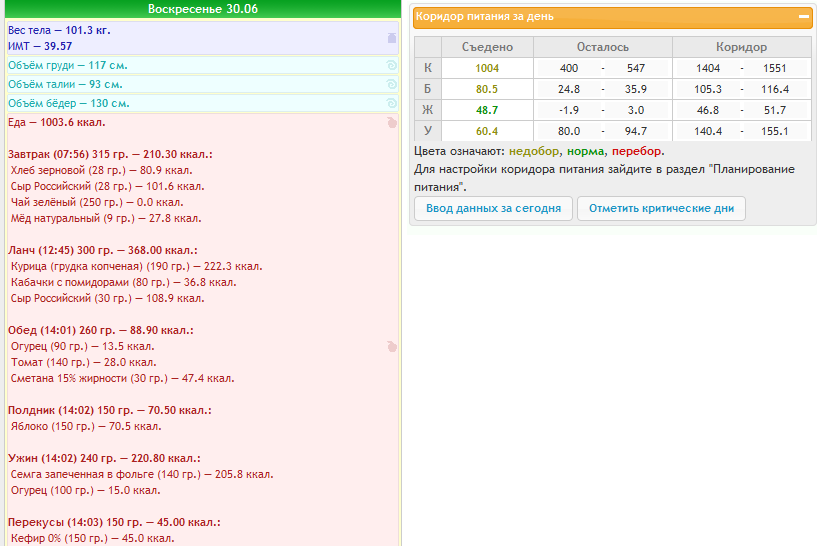Viewport: 835px width, 546px height.
Task: Select the Съедено column header
Action: tap(487, 47)
